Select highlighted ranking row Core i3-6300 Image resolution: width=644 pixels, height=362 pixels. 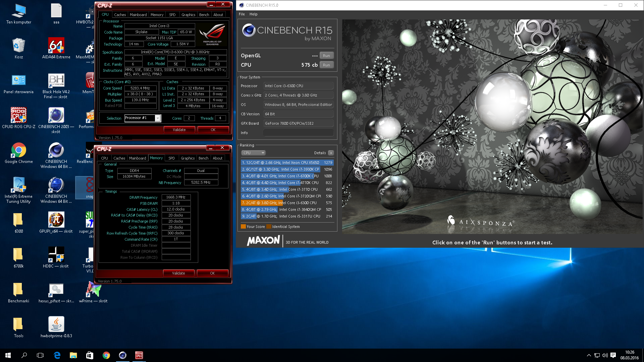287,203
